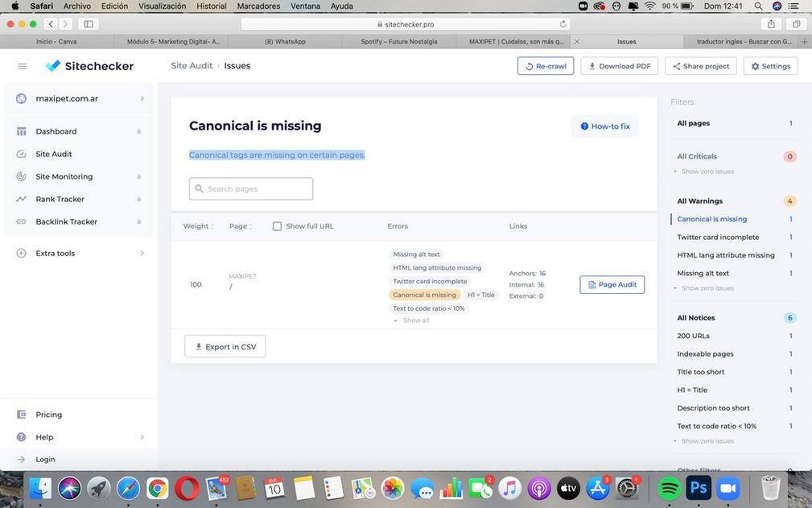Open Zoom from the dock

click(x=728, y=489)
